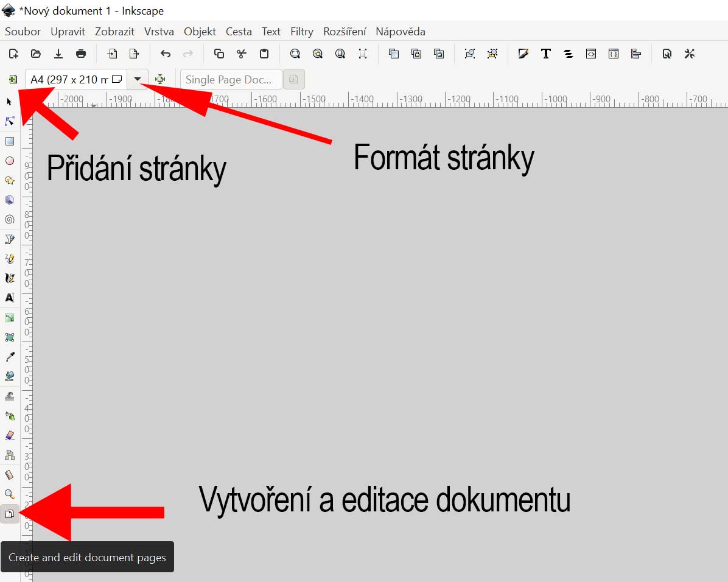
Task: Open the Filtry menu
Action: click(301, 32)
